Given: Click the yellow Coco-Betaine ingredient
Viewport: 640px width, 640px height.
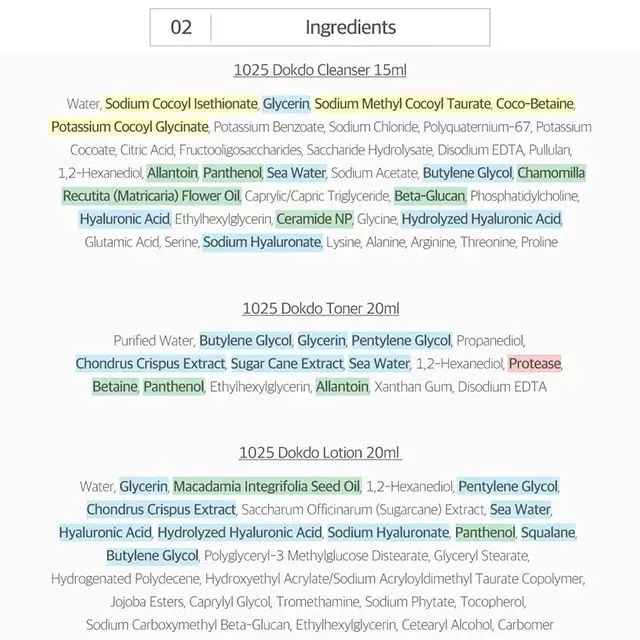Looking at the screenshot, I should pyautogui.click(x=535, y=104).
